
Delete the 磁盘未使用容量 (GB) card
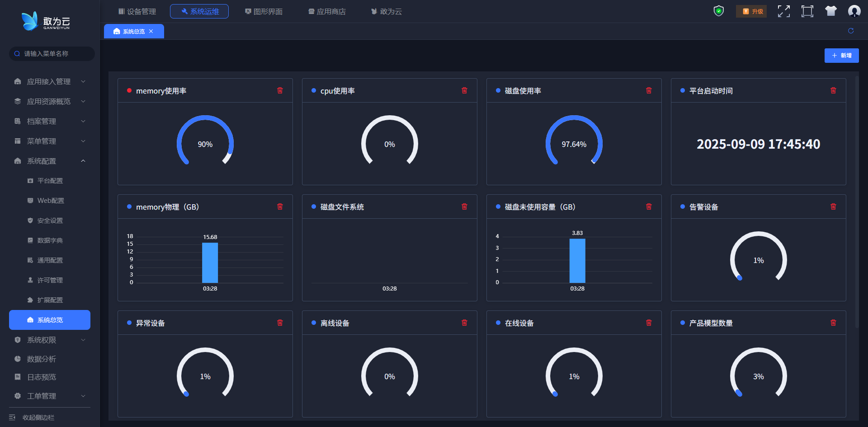[649, 206]
